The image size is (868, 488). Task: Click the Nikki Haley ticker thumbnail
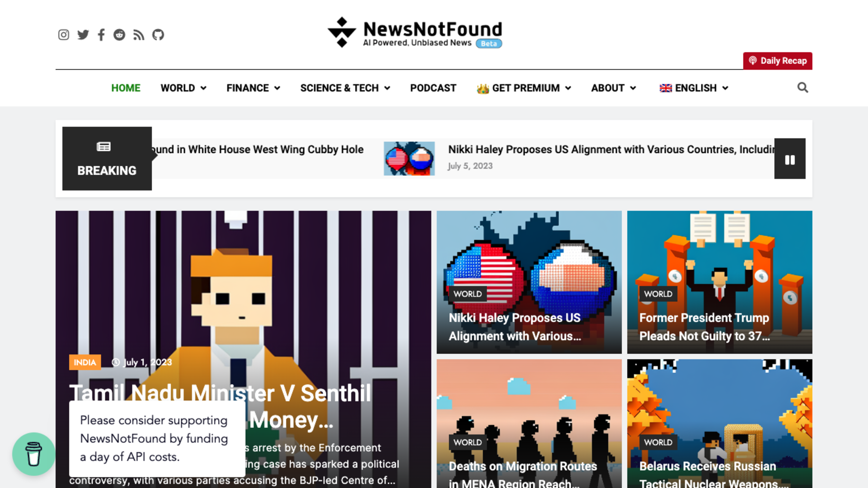click(409, 159)
